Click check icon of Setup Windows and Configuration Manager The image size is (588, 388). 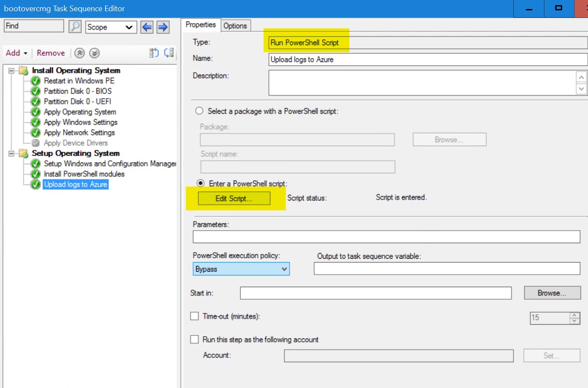pos(36,163)
